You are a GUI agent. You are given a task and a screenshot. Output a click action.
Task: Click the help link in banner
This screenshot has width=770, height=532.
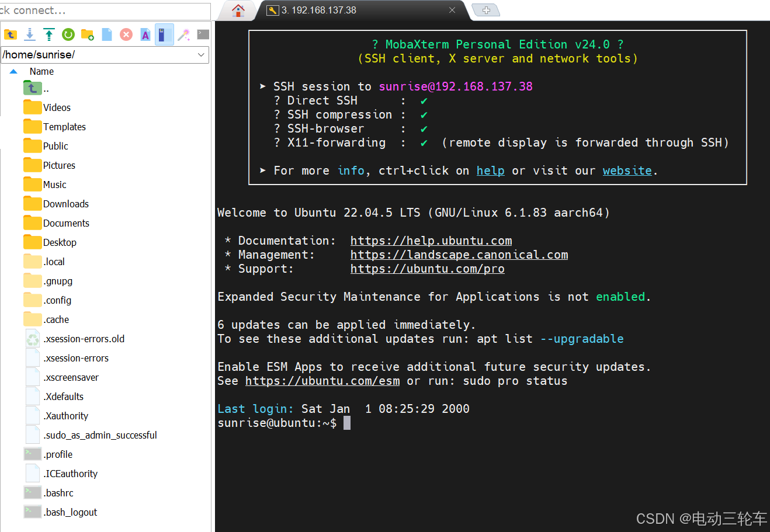[490, 171]
